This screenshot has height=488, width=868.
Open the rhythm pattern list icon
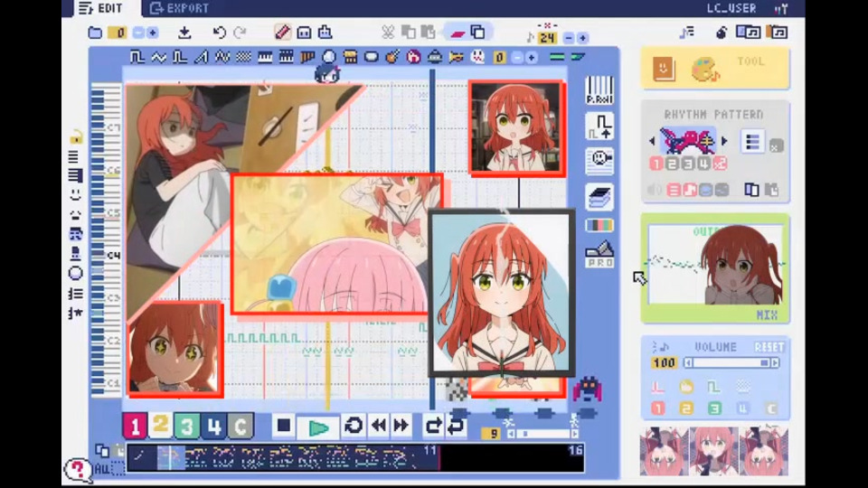(x=752, y=142)
